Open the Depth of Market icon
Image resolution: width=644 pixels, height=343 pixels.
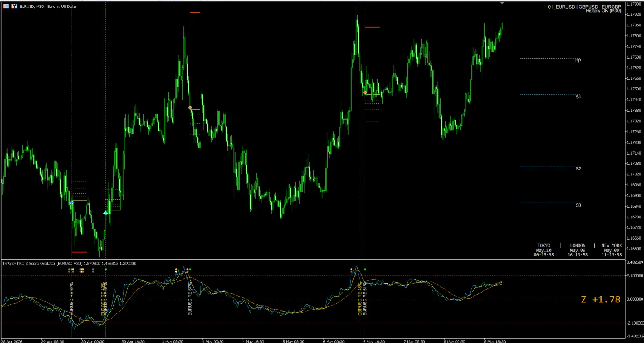pos(14,6)
